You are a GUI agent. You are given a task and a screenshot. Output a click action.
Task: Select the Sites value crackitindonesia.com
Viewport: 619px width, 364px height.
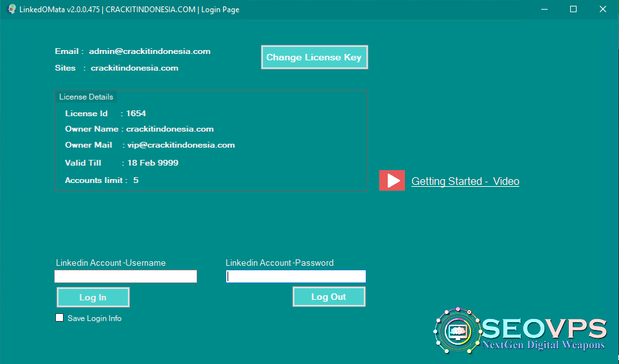click(x=134, y=68)
